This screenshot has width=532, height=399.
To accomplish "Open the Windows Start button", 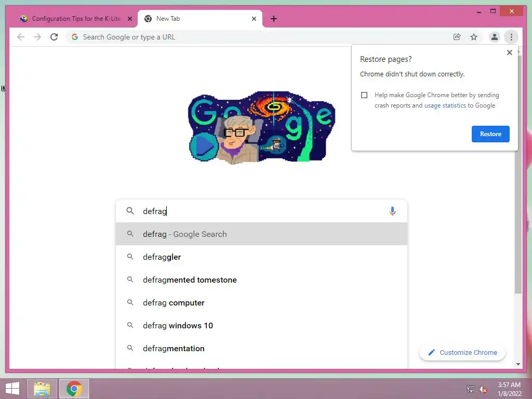I will [x=12, y=389].
